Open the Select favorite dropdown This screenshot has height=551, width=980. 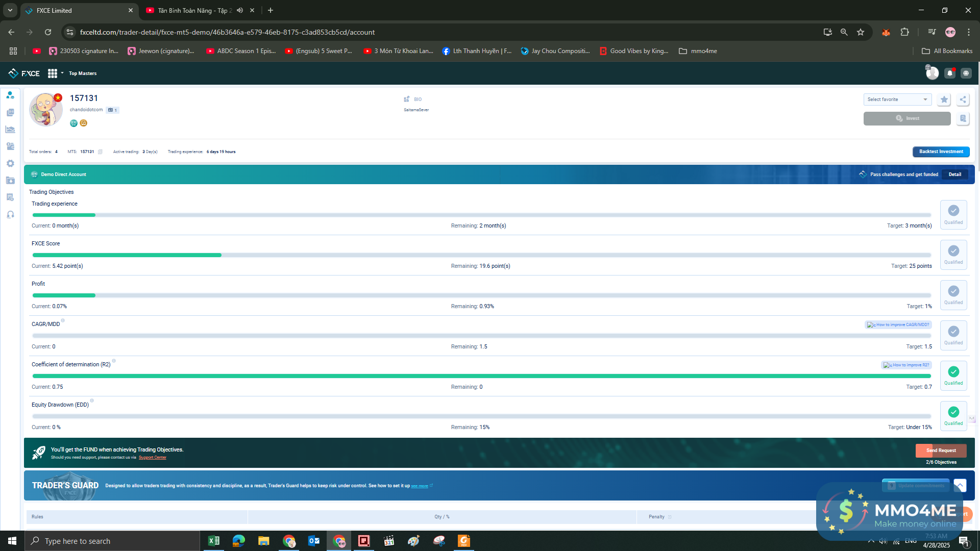[897, 99]
